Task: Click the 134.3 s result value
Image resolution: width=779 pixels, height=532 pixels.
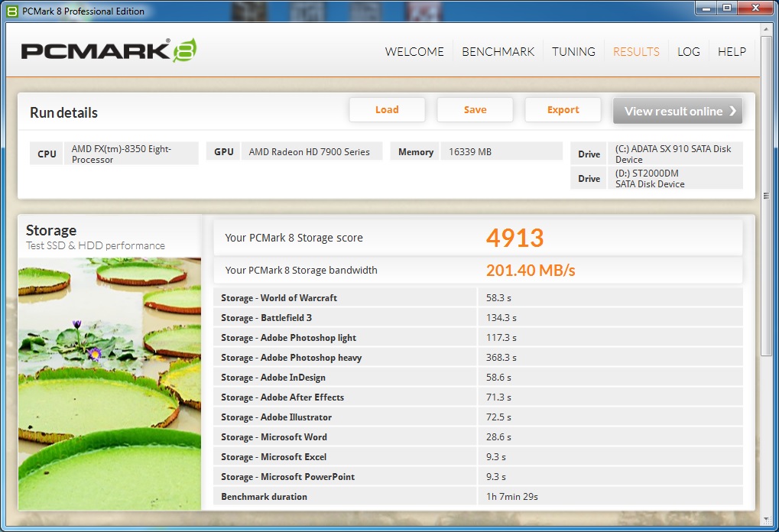Action: pos(501,318)
